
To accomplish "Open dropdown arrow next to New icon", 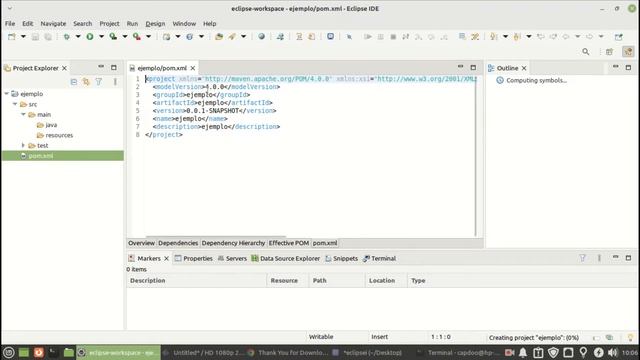I will (x=23, y=37).
